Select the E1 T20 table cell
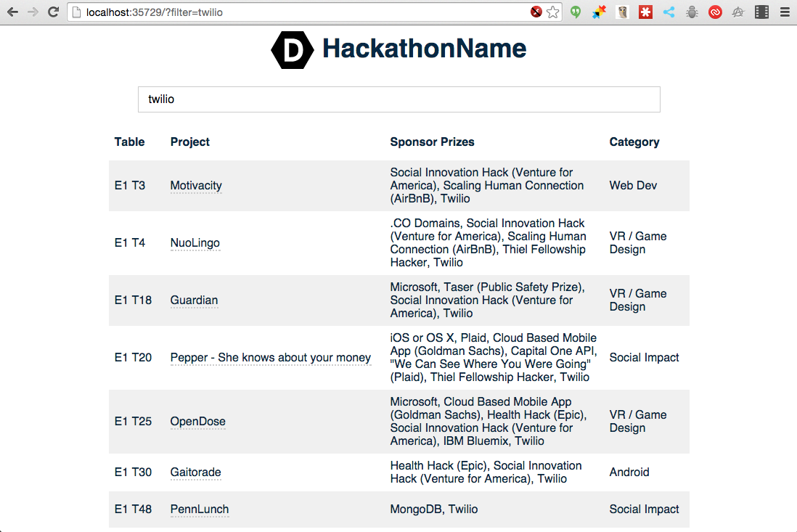Image resolution: width=797 pixels, height=532 pixels. click(x=133, y=358)
